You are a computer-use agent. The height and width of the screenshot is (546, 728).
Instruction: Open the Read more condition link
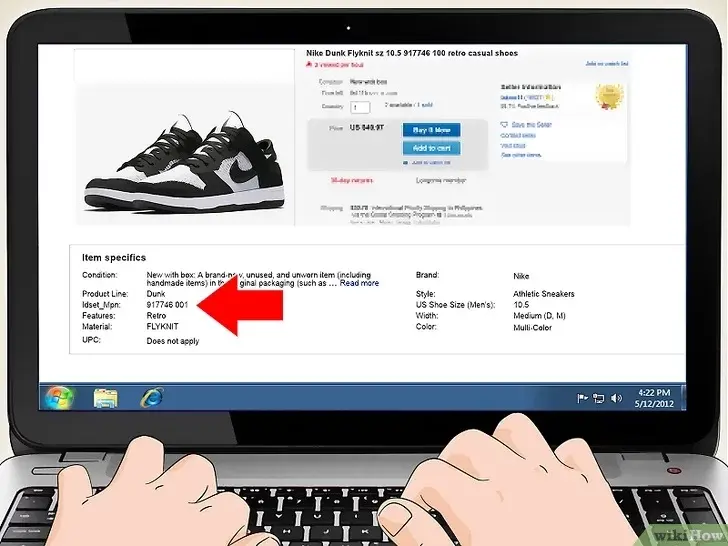coord(359,283)
